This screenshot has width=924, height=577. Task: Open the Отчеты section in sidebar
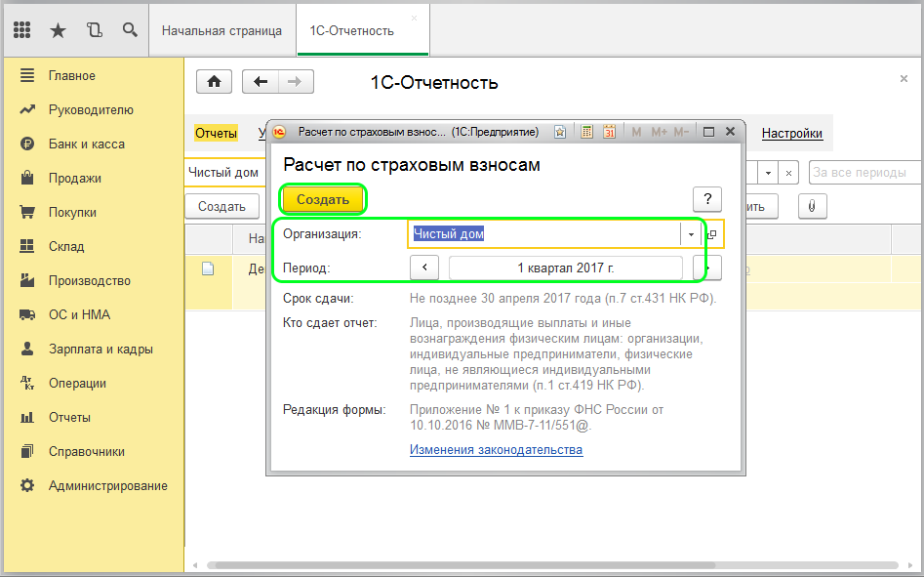(69, 417)
